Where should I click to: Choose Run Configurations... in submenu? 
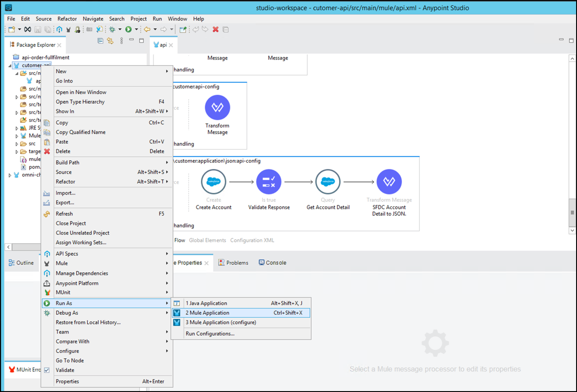tap(241, 334)
